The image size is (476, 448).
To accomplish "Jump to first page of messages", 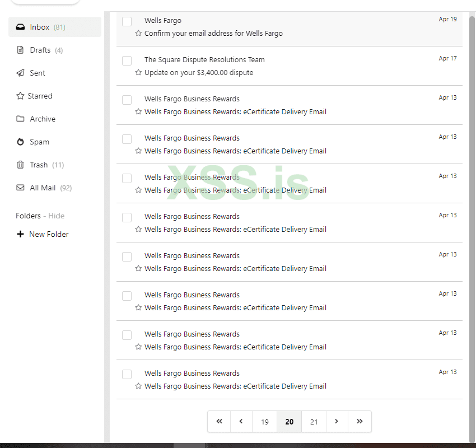I will point(219,421).
